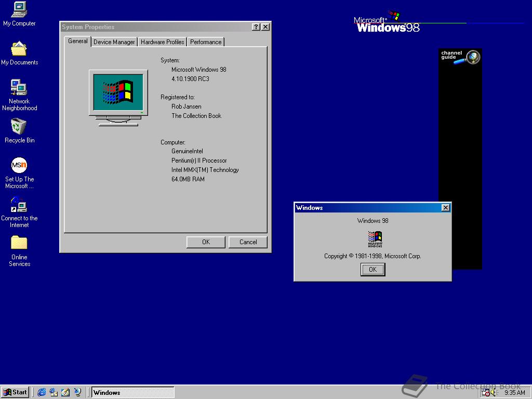532x399 pixels.
Task: Click the volume speaker tray icon
Action: pos(494,393)
